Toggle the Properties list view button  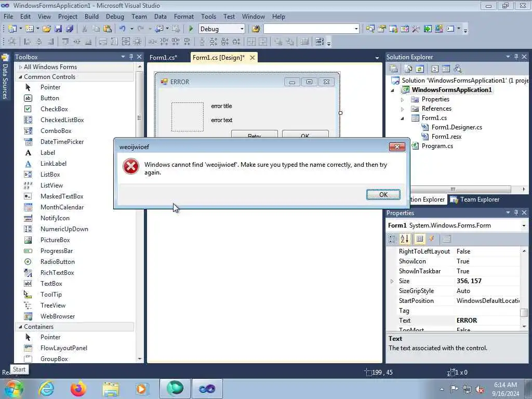420,239
